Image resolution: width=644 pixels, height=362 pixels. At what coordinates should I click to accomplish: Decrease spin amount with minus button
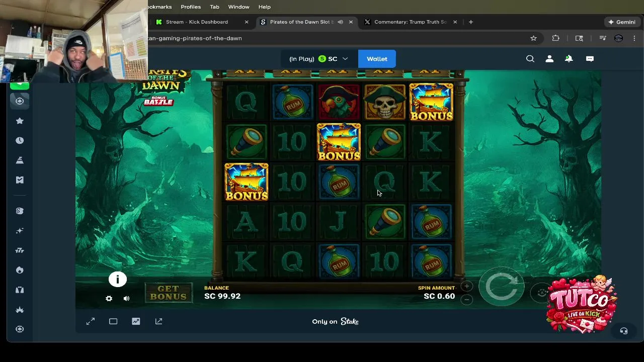(466, 299)
